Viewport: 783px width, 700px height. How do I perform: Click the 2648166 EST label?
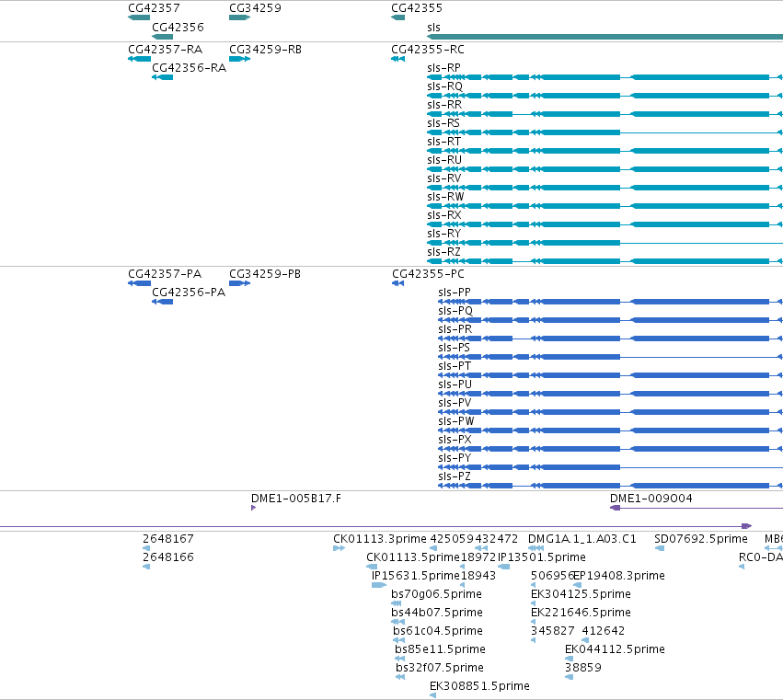click(167, 557)
